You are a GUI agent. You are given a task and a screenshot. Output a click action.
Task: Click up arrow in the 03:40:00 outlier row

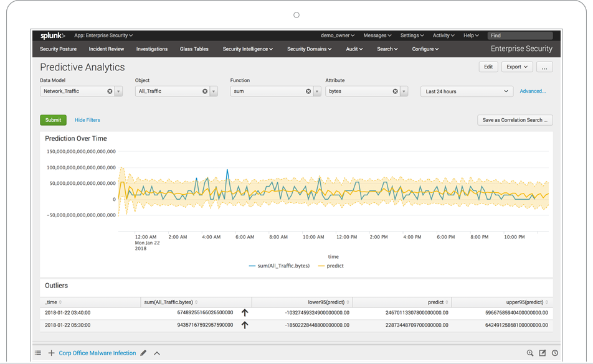tap(245, 312)
